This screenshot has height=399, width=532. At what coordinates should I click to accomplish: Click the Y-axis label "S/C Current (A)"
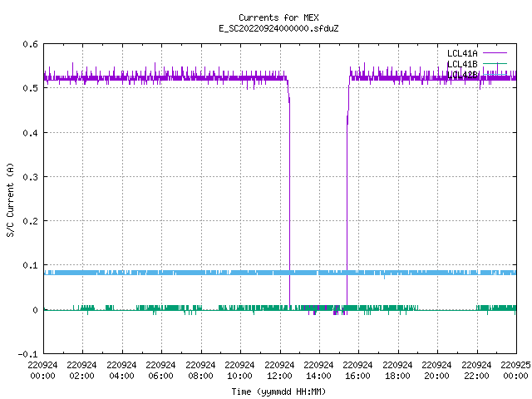click(x=10, y=199)
